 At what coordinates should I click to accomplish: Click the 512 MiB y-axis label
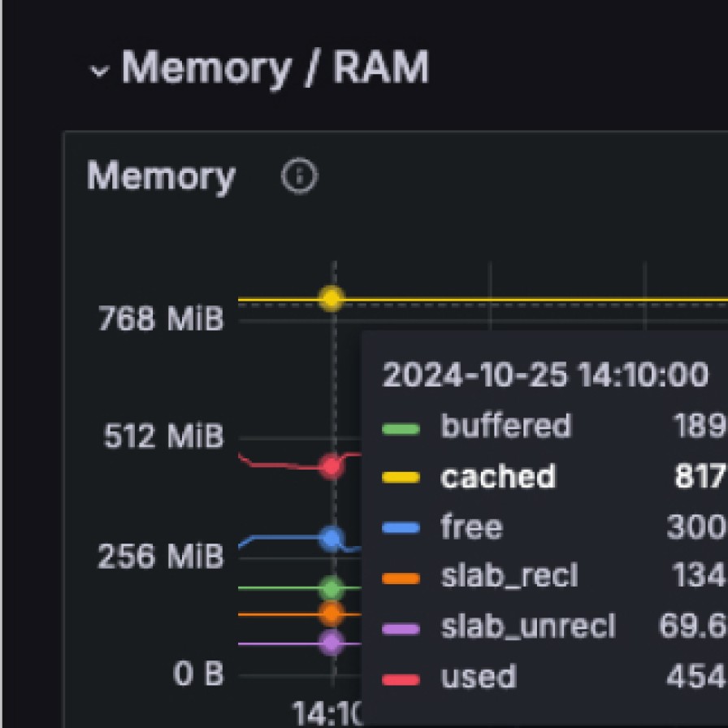(163, 437)
